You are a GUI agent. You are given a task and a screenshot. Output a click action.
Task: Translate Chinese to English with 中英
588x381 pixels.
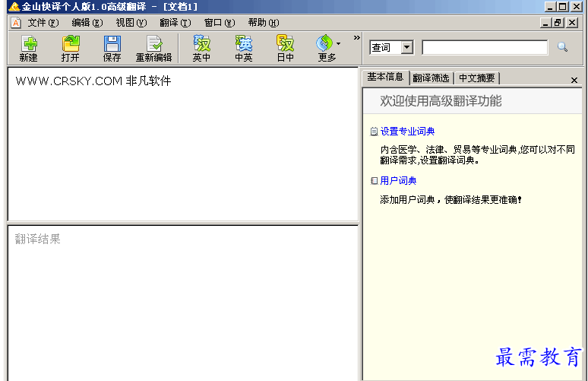pos(244,48)
